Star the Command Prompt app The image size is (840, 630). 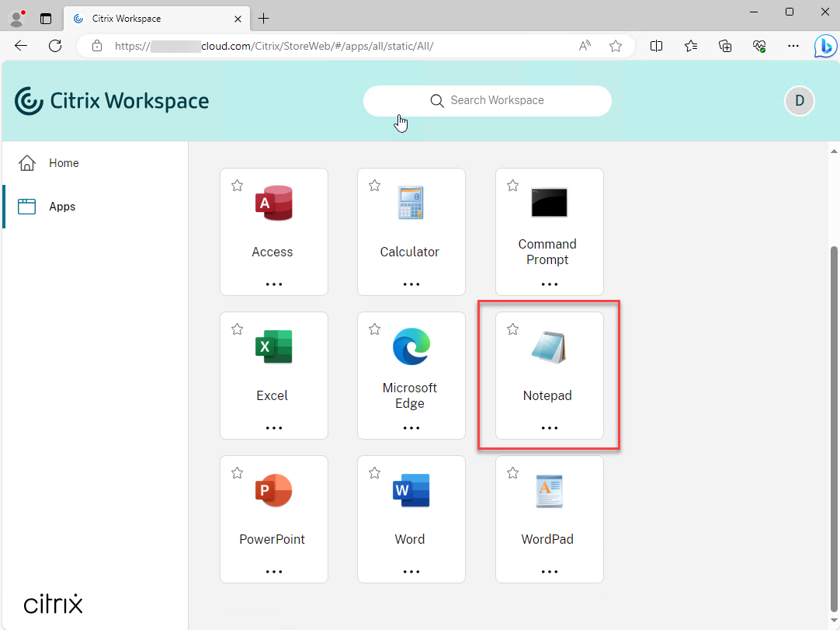512,186
